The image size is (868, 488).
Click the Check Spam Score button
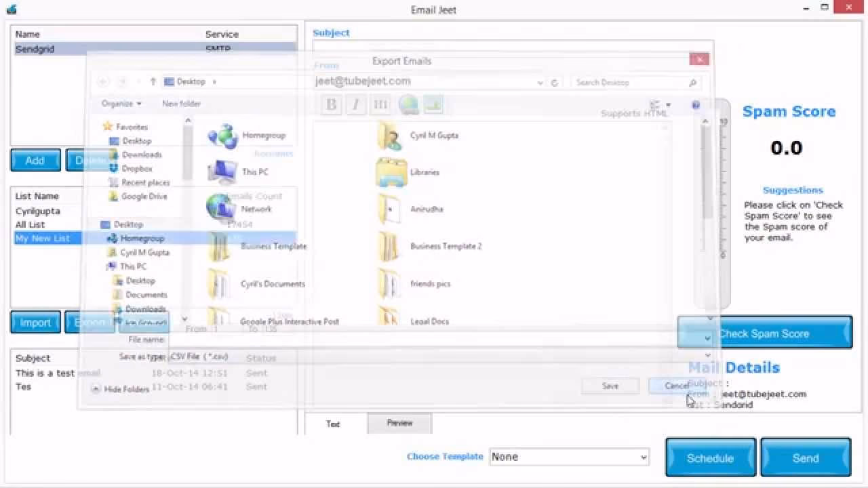(764, 333)
